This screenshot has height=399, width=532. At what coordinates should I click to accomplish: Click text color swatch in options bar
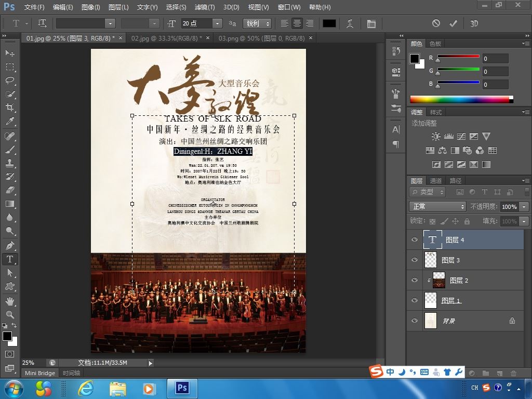[329, 23]
